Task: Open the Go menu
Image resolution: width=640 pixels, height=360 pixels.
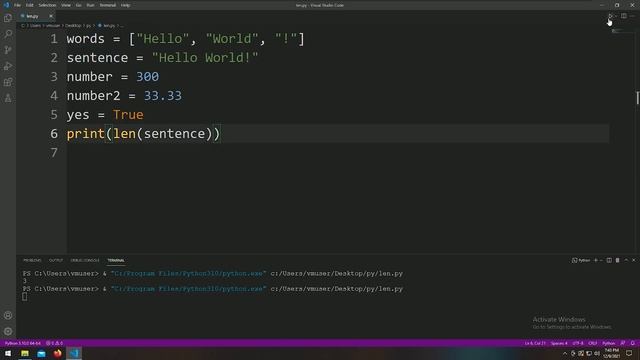Action: [x=78, y=5]
